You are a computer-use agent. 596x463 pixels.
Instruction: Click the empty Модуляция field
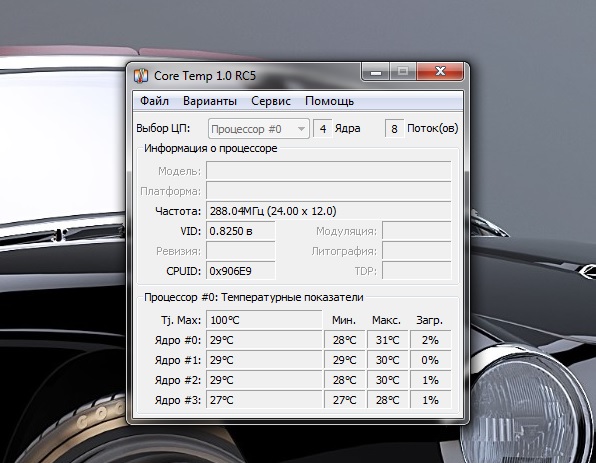pyautogui.click(x=417, y=231)
